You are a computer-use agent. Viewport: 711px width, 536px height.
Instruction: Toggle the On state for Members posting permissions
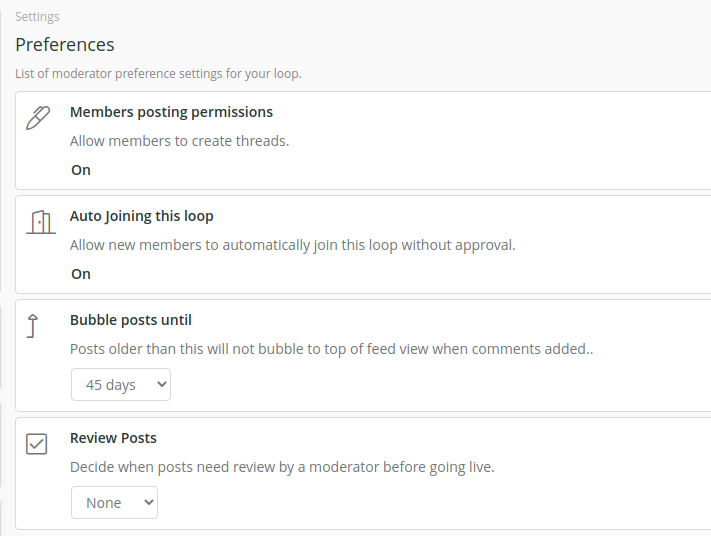(81, 170)
